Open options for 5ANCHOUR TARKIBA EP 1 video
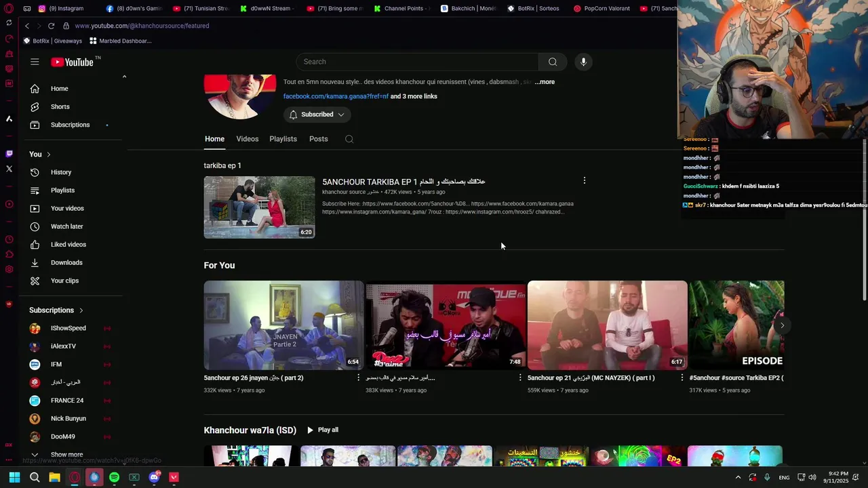The image size is (868, 488). [585, 180]
